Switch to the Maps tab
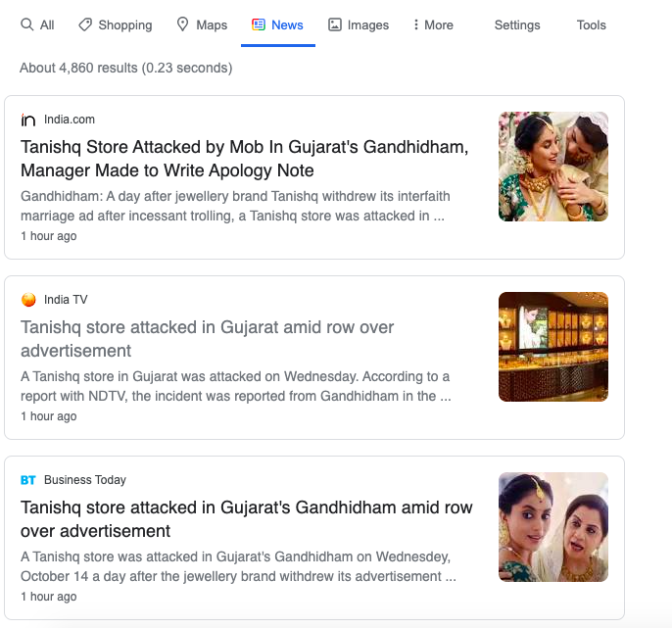The height and width of the screenshot is (628, 672). 202,24
